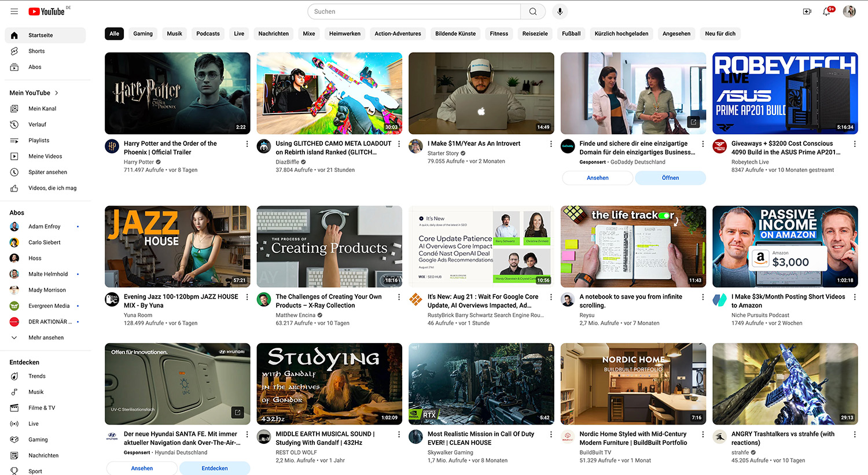Open Verlauf history
868x475 pixels.
[45, 124]
